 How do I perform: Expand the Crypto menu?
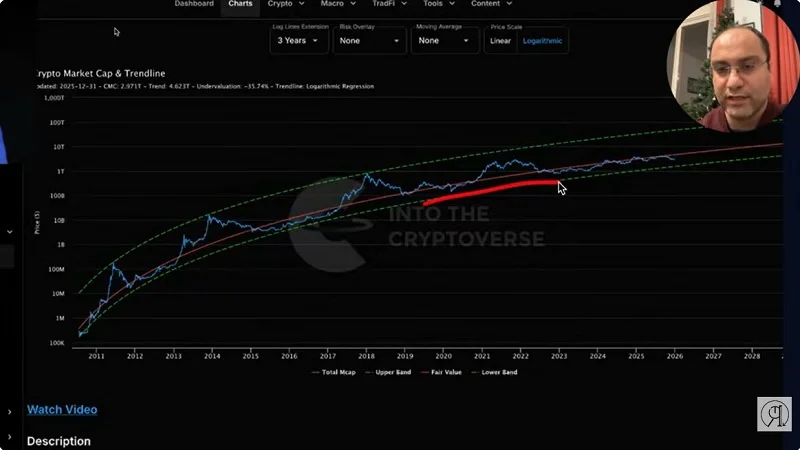(x=286, y=4)
